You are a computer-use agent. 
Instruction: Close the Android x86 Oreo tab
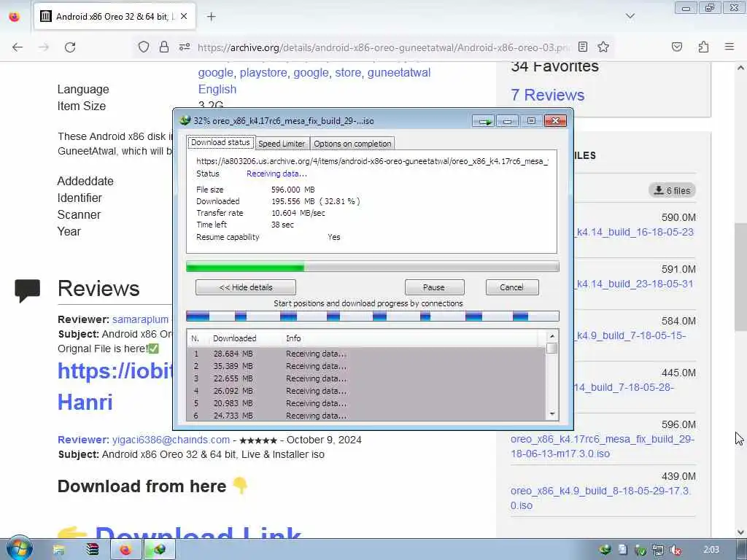click(184, 16)
